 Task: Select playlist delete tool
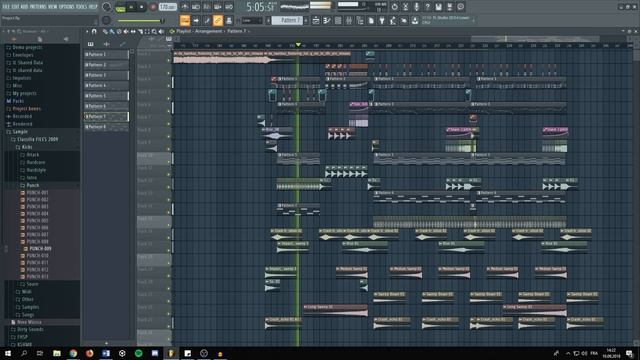pyautogui.click(x=119, y=31)
